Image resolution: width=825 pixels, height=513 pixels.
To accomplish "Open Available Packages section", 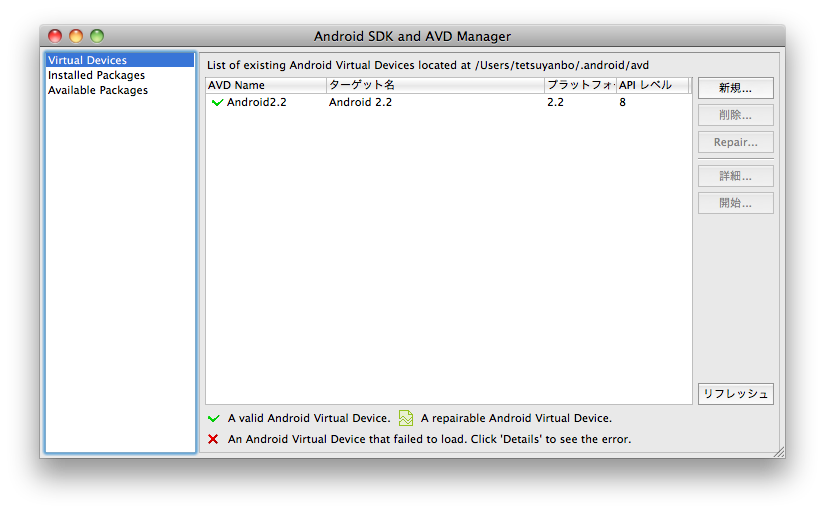I will (98, 90).
